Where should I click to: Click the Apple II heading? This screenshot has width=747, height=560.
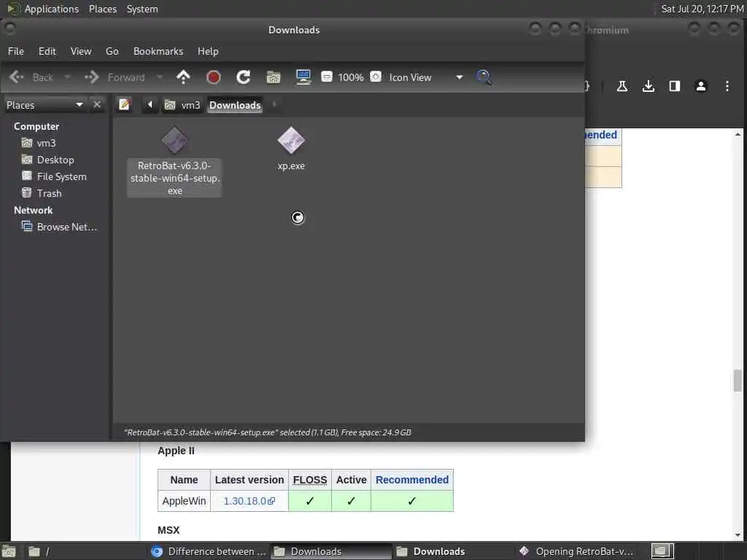click(x=176, y=451)
